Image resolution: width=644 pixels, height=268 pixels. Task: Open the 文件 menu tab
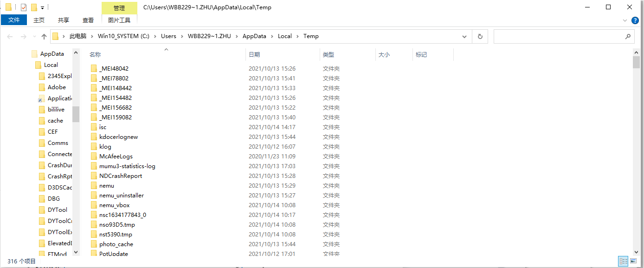pos(14,20)
